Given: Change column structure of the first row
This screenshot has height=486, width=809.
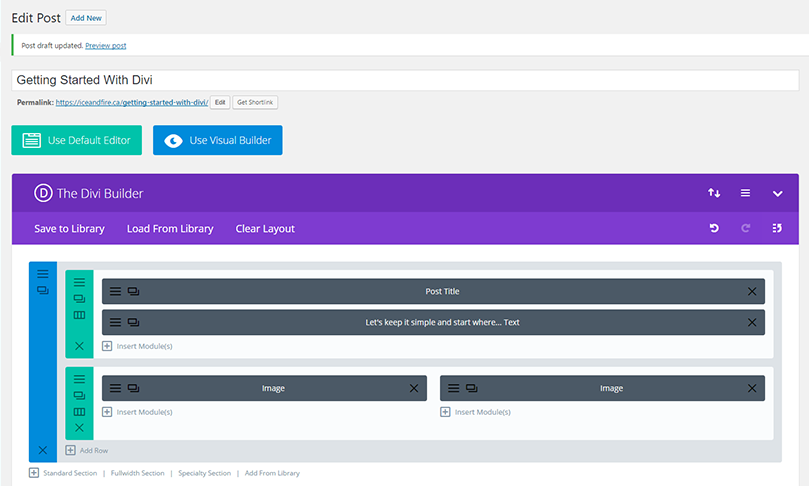Looking at the screenshot, I should [x=79, y=315].
